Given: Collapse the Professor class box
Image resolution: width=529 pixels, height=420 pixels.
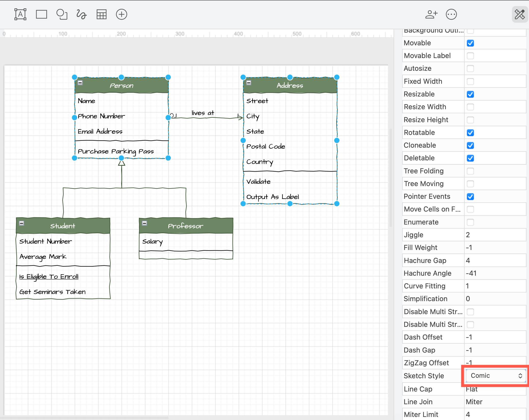Looking at the screenshot, I should [x=145, y=223].
